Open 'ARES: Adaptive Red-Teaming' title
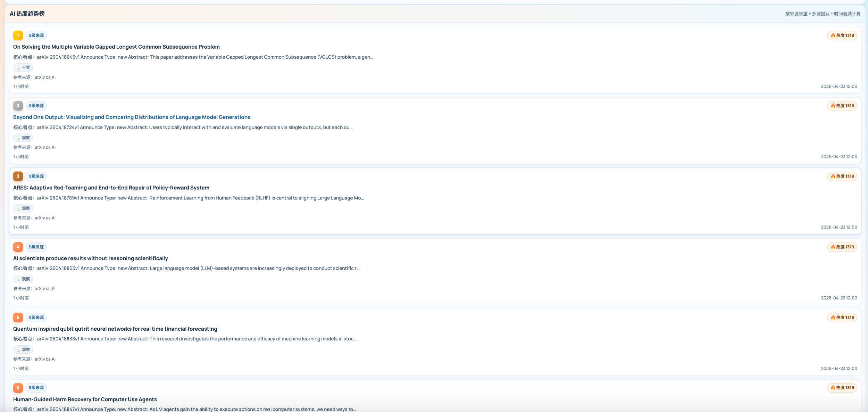This screenshot has width=868, height=412. click(111, 188)
